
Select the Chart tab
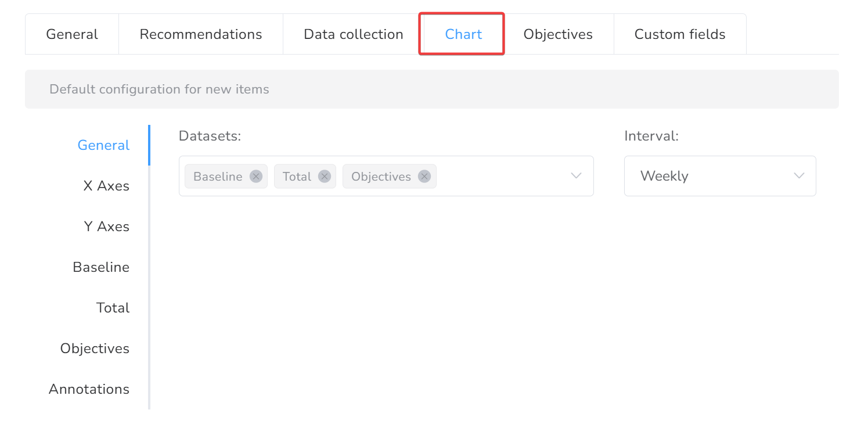(x=463, y=34)
